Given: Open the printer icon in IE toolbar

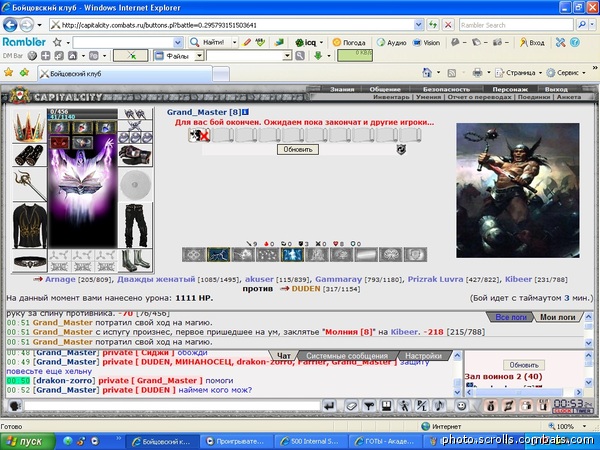Looking at the screenshot, I should (477, 72).
